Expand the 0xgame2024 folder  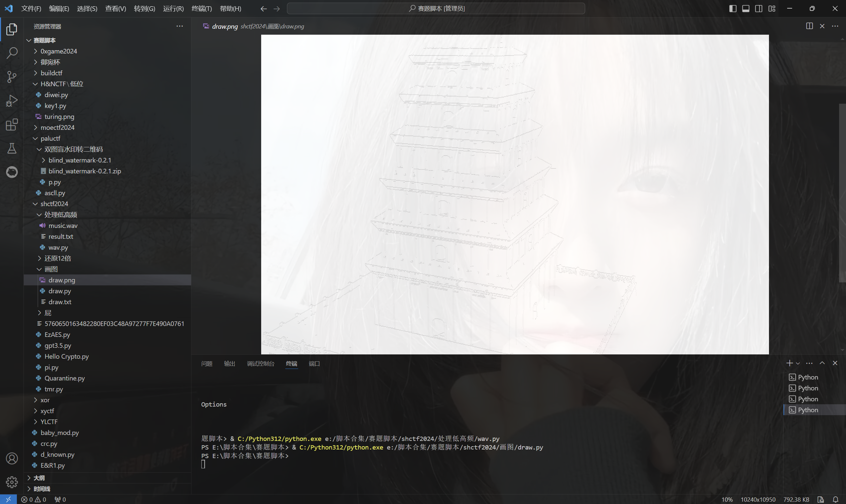pos(107,51)
